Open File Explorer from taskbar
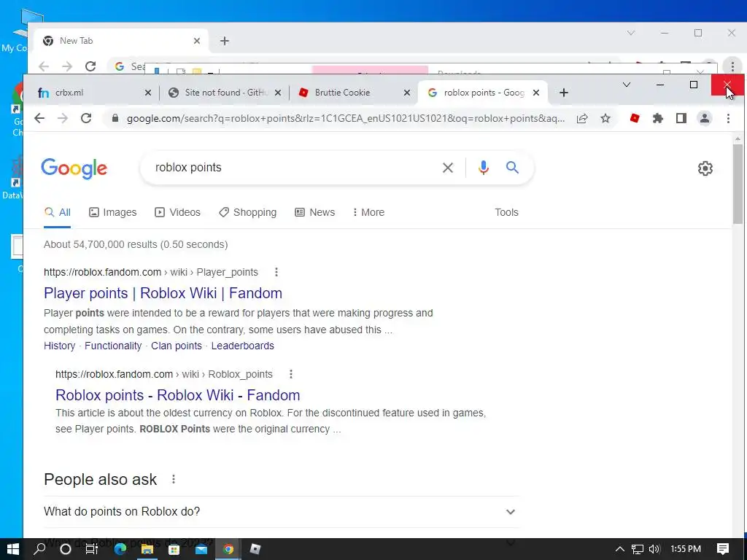The image size is (747, 560). point(147,549)
